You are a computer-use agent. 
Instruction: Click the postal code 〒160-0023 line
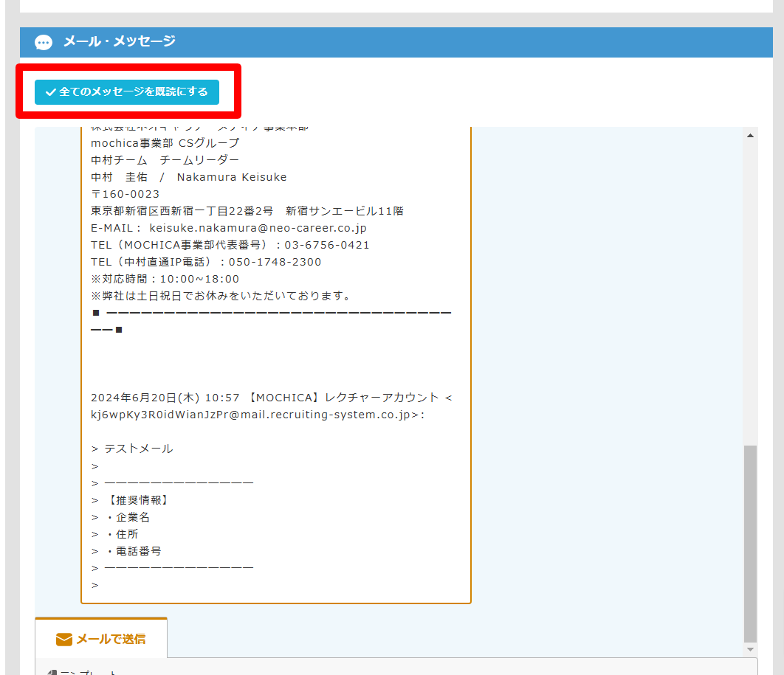click(x=125, y=194)
